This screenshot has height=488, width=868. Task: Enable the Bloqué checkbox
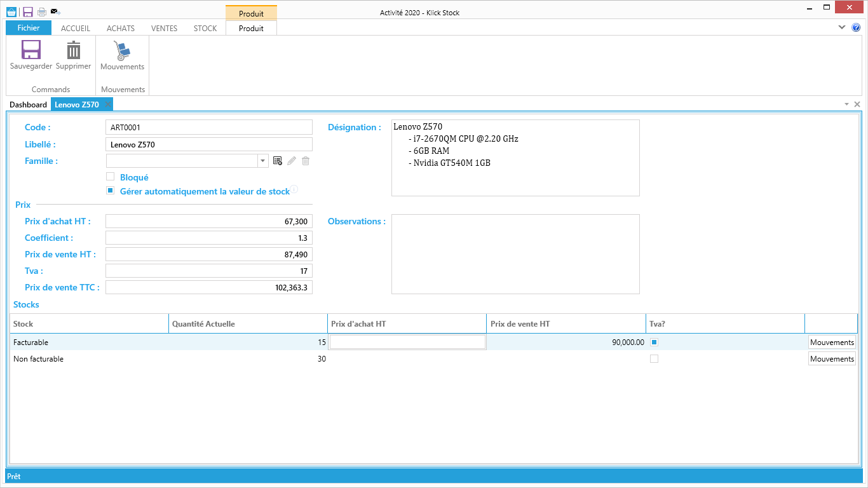coord(111,177)
